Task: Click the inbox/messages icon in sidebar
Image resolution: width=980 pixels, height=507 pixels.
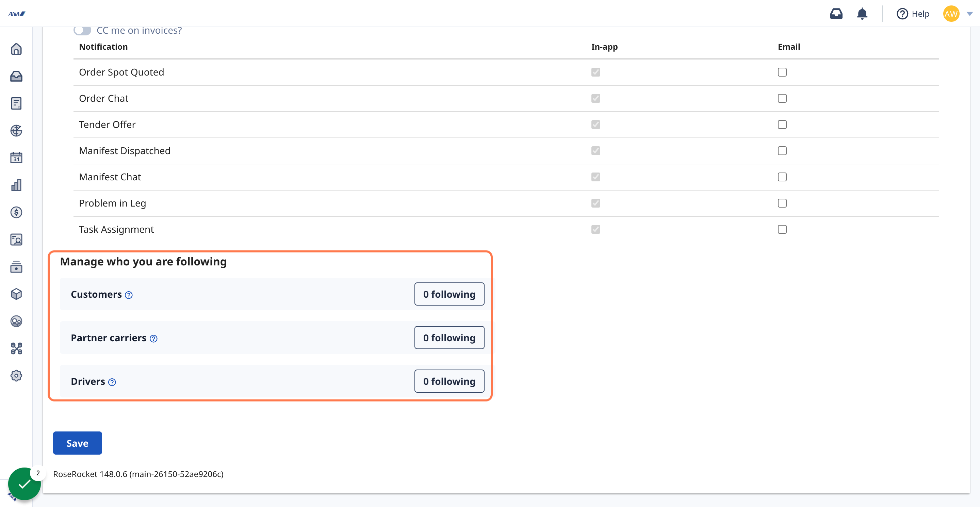Action: click(x=17, y=76)
